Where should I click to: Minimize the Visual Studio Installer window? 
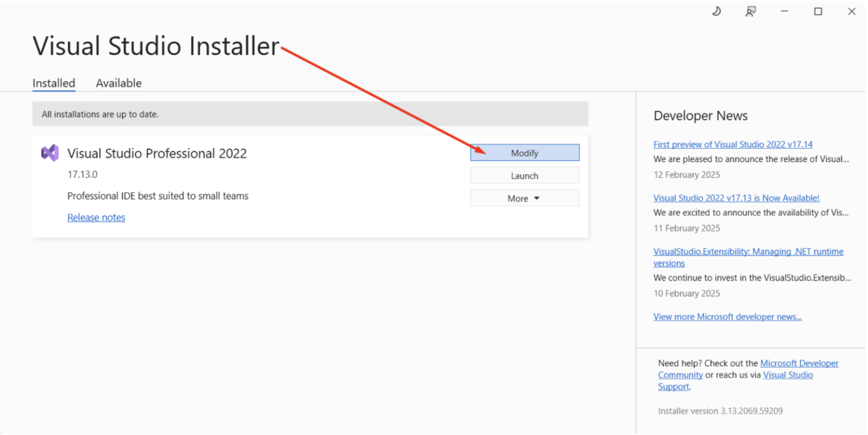(784, 11)
